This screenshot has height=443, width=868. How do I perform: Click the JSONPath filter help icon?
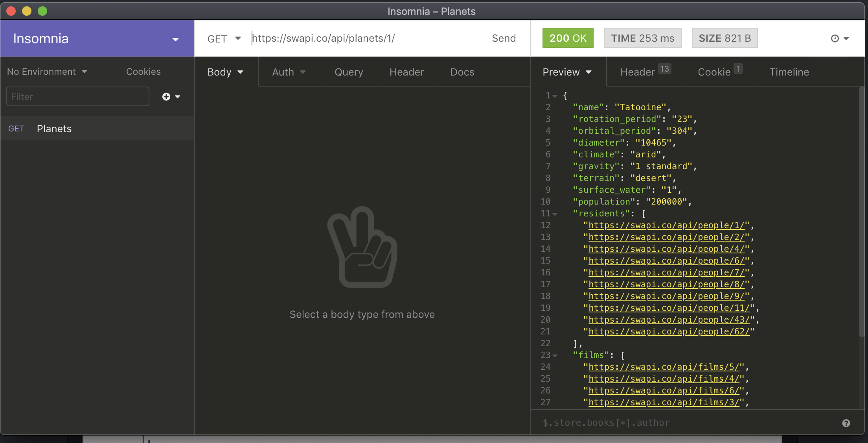[x=846, y=423]
